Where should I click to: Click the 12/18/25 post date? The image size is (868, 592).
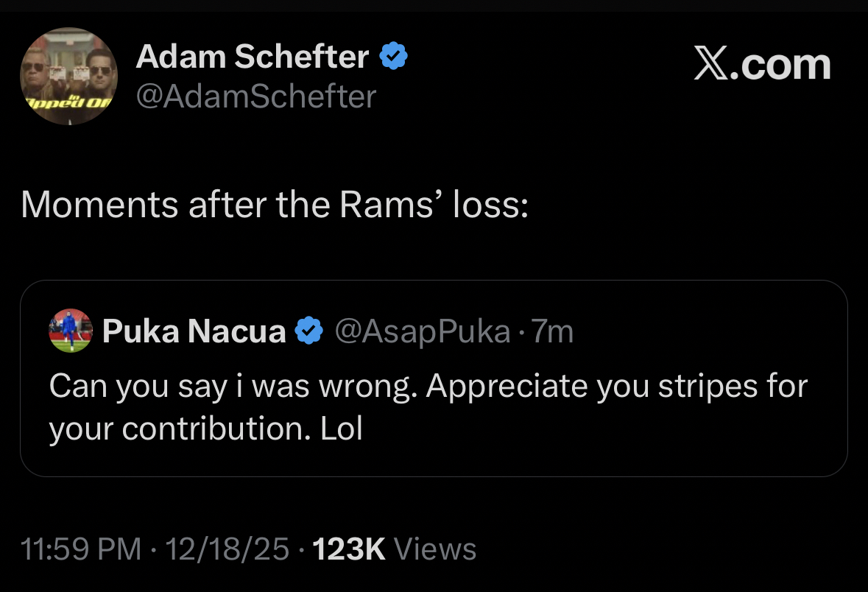(227, 549)
